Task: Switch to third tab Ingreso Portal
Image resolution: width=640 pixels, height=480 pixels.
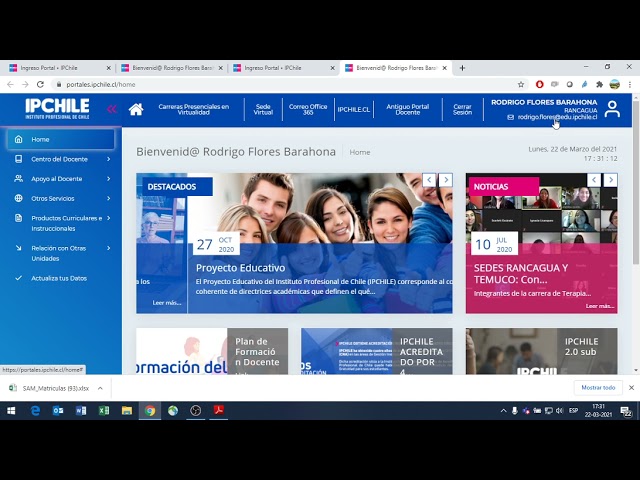Action: click(x=282, y=68)
